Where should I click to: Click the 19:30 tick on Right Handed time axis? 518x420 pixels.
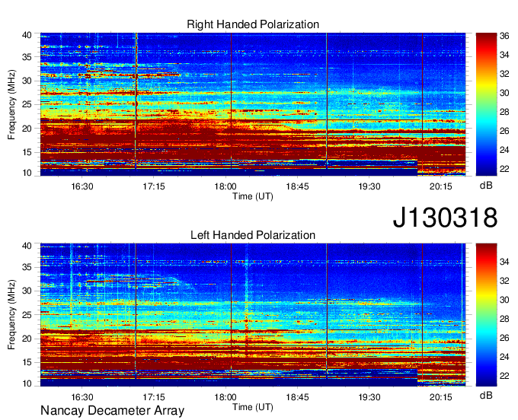pyautogui.click(x=369, y=186)
